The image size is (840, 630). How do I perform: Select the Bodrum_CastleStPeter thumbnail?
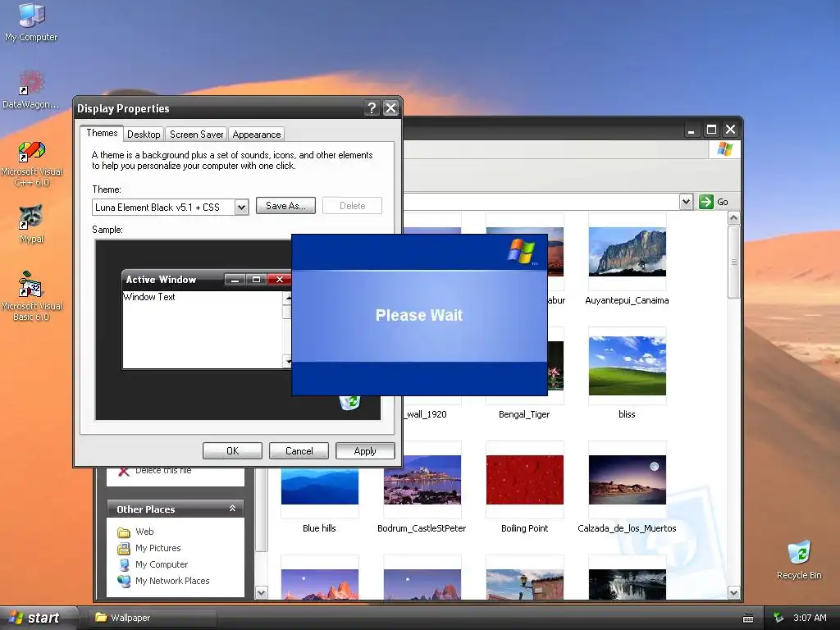pos(422,480)
